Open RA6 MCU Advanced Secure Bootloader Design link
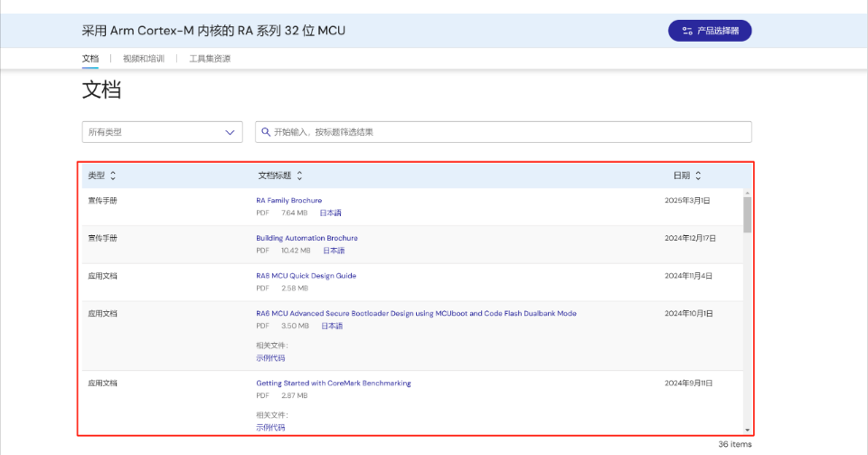Screen dimensions: 868x455 pyautogui.click(x=416, y=313)
